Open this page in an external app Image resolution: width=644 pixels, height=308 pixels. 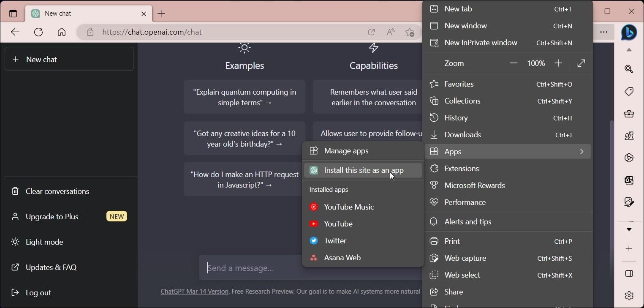coord(372,32)
